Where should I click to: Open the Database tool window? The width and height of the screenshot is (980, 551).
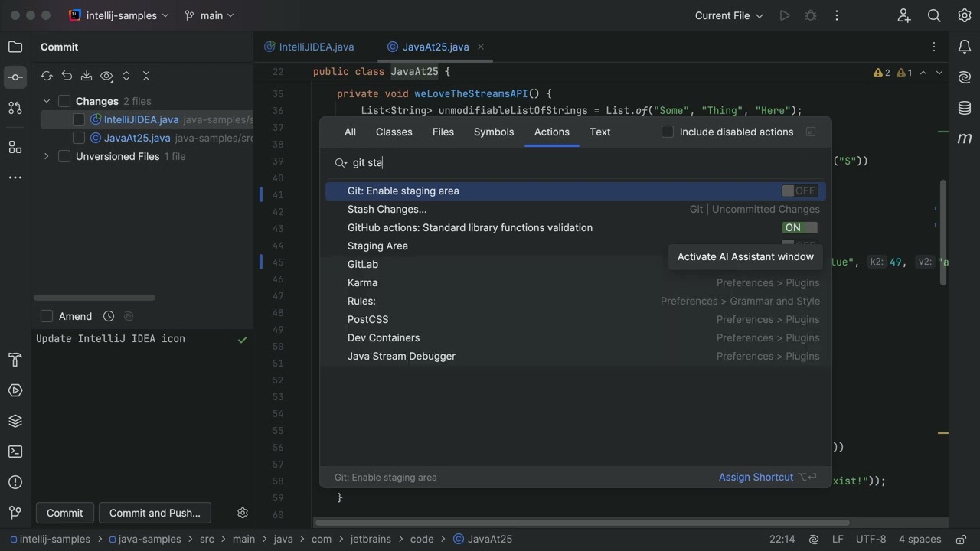pyautogui.click(x=965, y=108)
